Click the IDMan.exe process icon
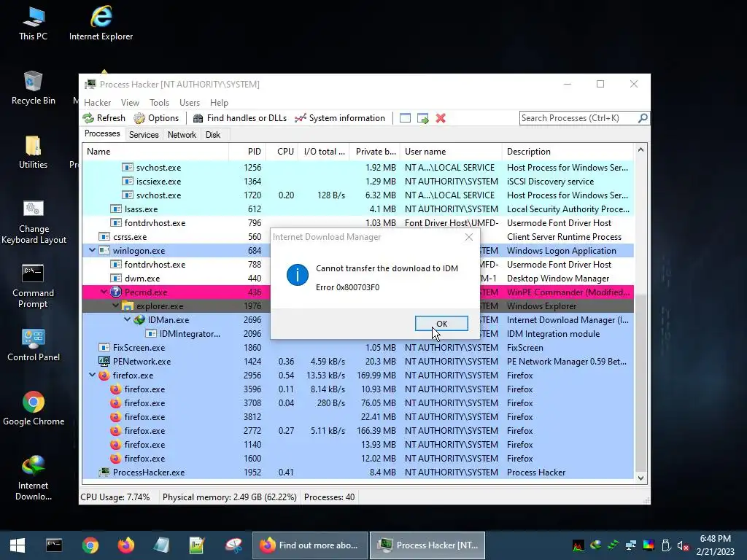 pyautogui.click(x=139, y=319)
